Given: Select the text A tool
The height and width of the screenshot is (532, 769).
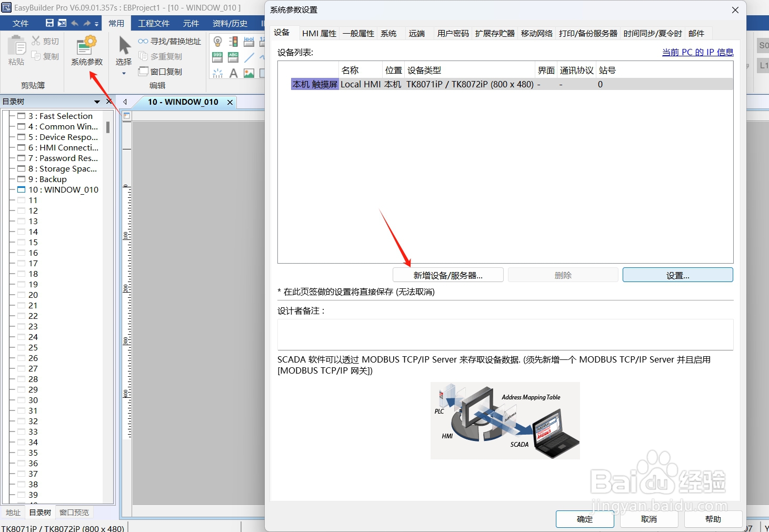Looking at the screenshot, I should [234, 73].
